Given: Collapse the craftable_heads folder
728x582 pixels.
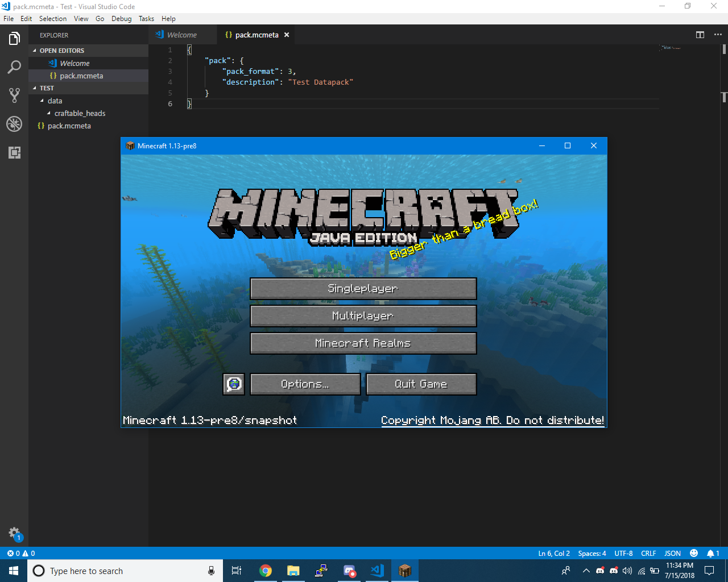Looking at the screenshot, I should tap(80, 113).
